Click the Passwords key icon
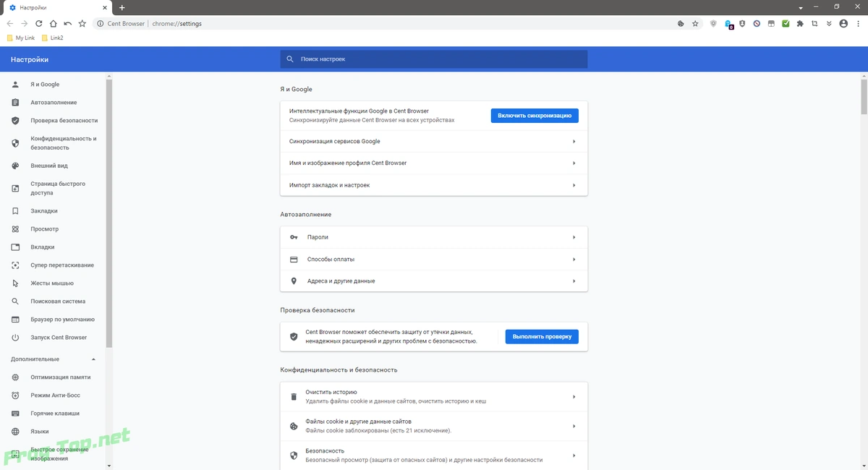The height and width of the screenshot is (470, 868). [x=294, y=237]
